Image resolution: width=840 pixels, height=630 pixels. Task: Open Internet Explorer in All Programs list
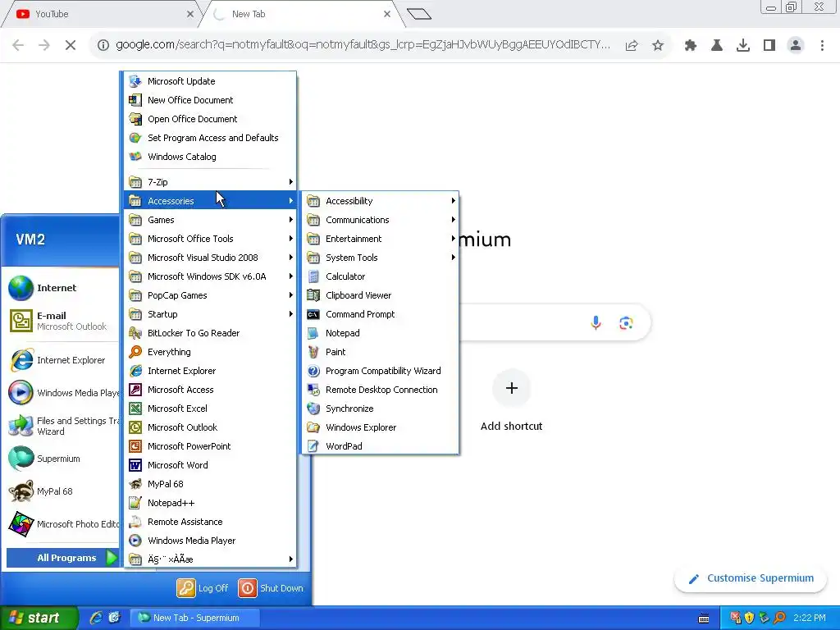[210, 371]
